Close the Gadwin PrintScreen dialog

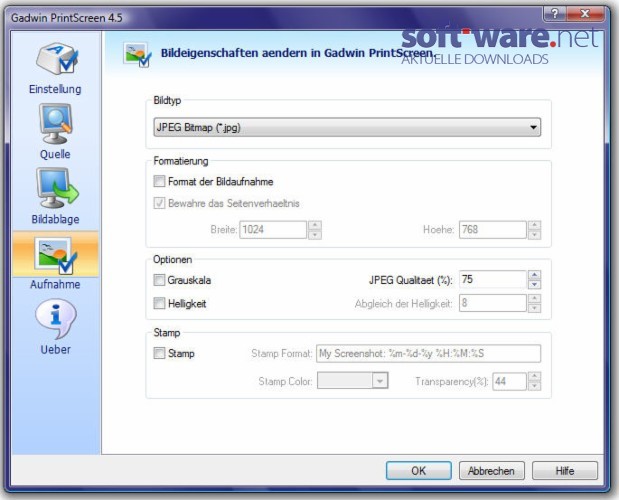[x=585, y=15]
